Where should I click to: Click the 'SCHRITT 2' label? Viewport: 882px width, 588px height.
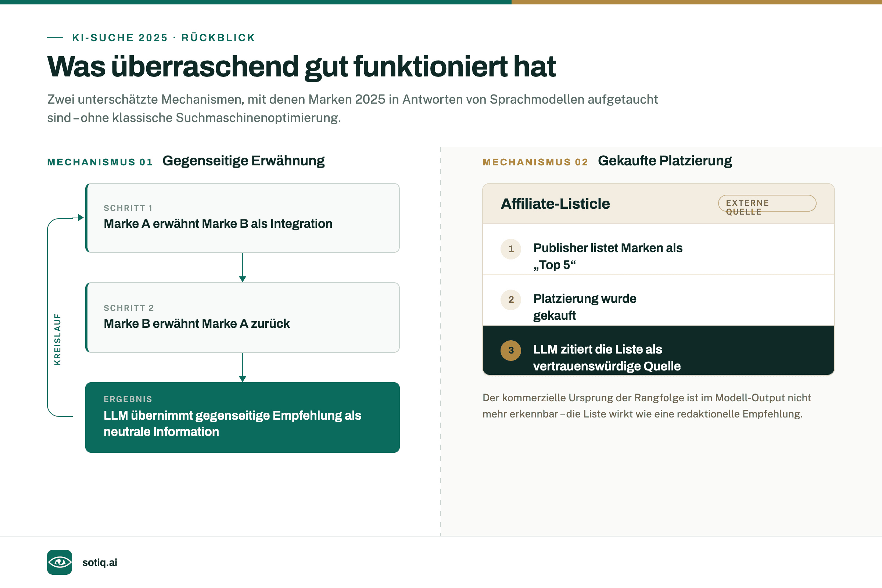[129, 308]
